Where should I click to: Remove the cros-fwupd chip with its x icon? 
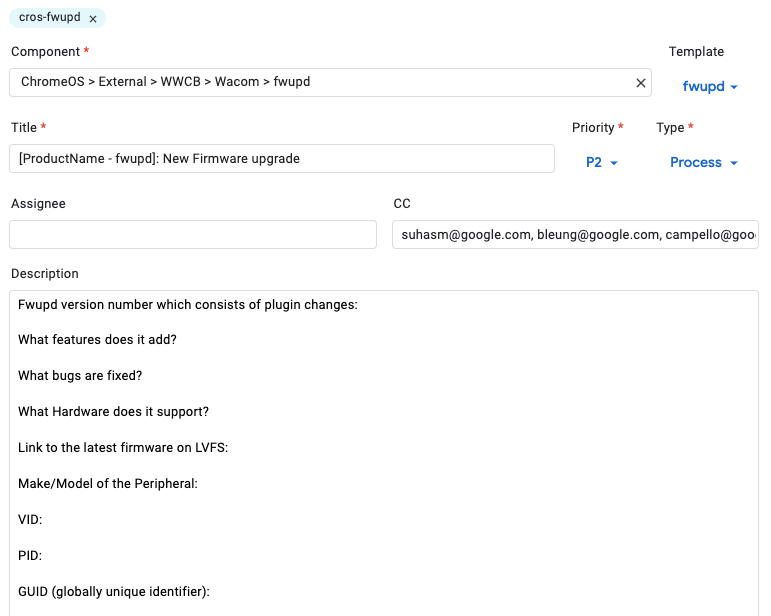click(93, 19)
